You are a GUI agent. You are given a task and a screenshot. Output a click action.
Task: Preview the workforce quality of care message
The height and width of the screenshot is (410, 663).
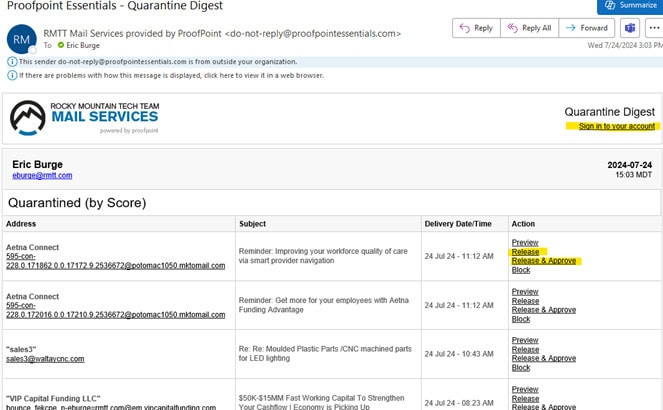point(525,243)
